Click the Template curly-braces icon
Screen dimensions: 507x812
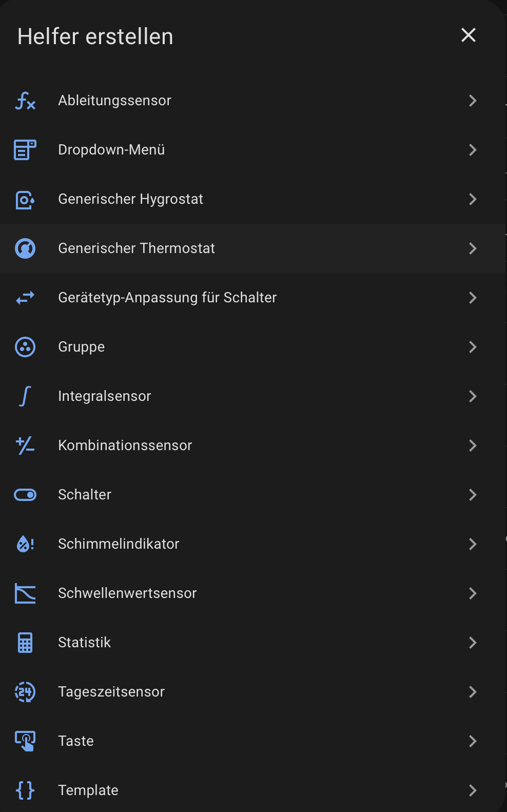pos(25,790)
